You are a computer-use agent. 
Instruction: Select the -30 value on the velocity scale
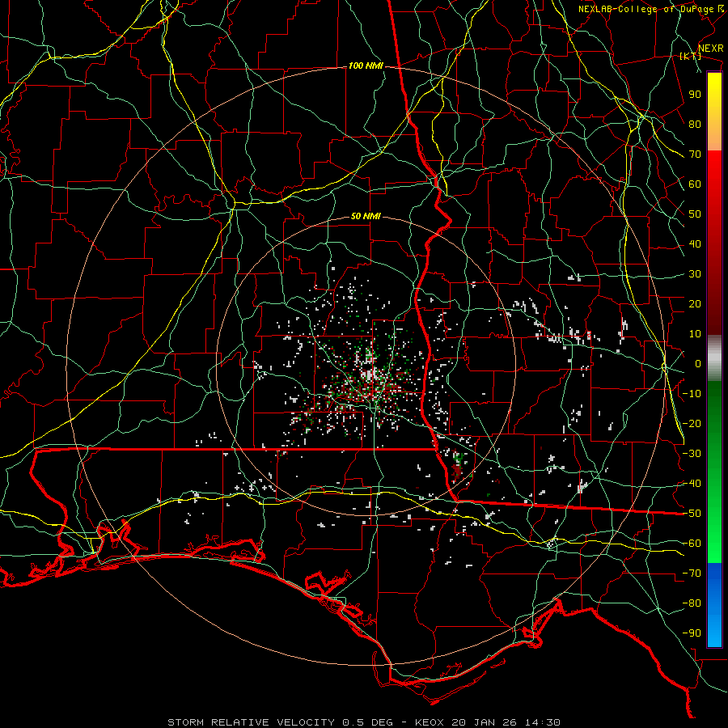pyautogui.click(x=692, y=454)
